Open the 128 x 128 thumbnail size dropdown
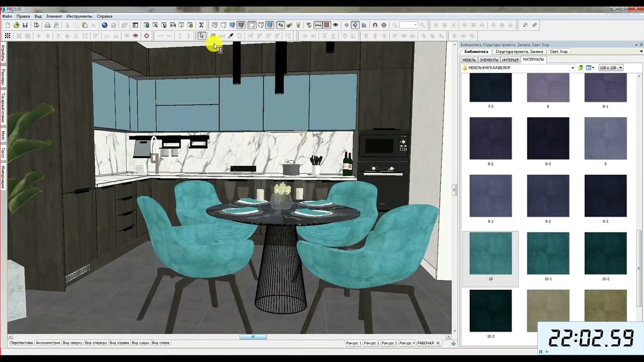The width and height of the screenshot is (644, 362). point(611,68)
